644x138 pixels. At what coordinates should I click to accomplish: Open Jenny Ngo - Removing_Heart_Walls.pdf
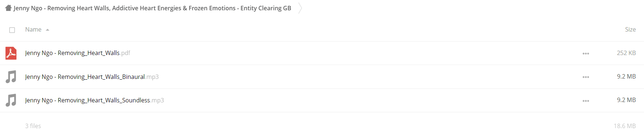(78, 53)
